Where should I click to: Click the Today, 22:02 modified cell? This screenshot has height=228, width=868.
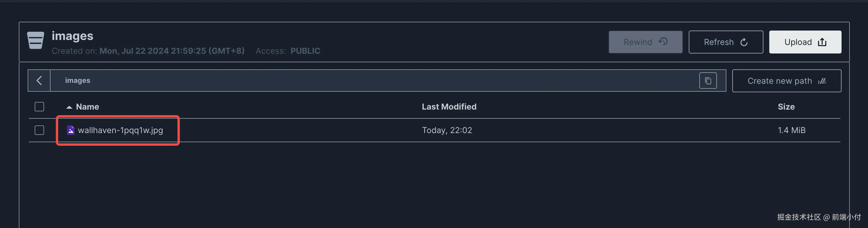pyautogui.click(x=447, y=130)
